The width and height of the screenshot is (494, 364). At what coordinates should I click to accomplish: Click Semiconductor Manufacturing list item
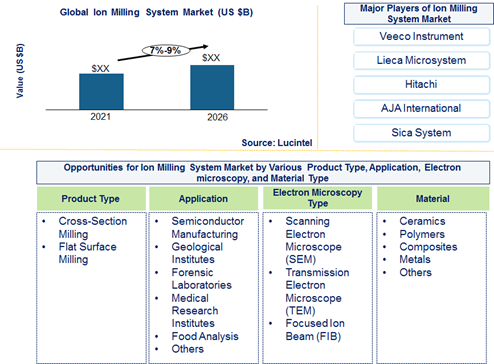[x=208, y=228]
